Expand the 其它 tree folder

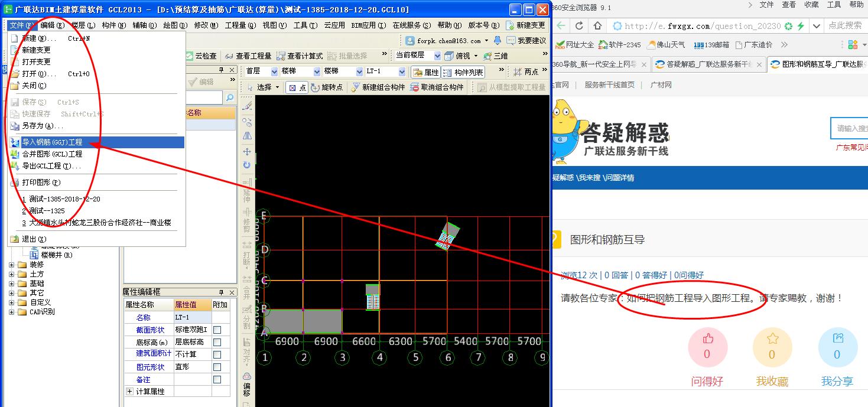11,293
